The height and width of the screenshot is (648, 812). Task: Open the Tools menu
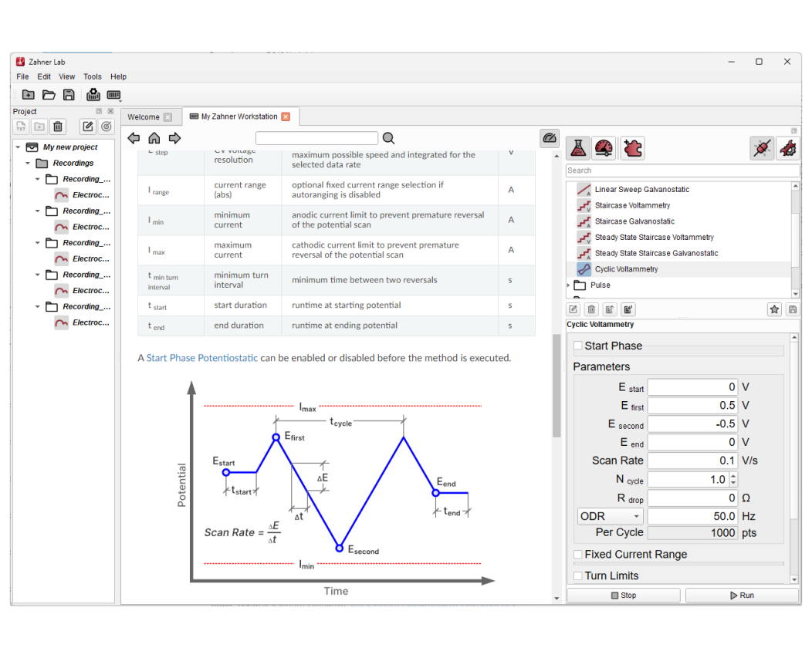[93, 77]
